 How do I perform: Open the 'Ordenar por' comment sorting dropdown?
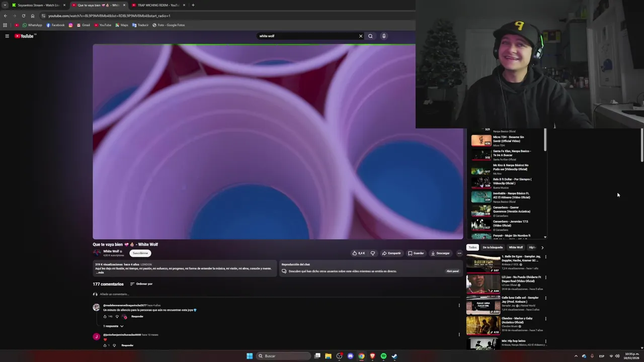tap(141, 284)
